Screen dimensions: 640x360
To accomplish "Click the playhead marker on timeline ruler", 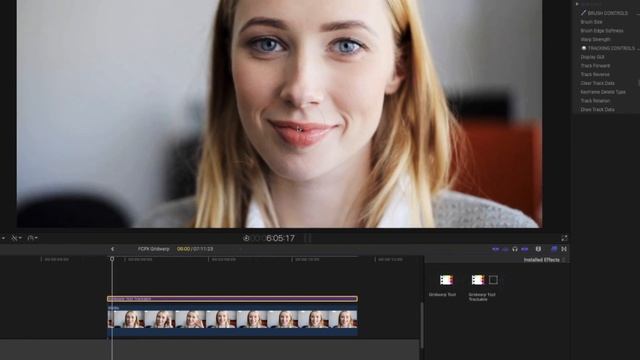I will coord(112,259).
